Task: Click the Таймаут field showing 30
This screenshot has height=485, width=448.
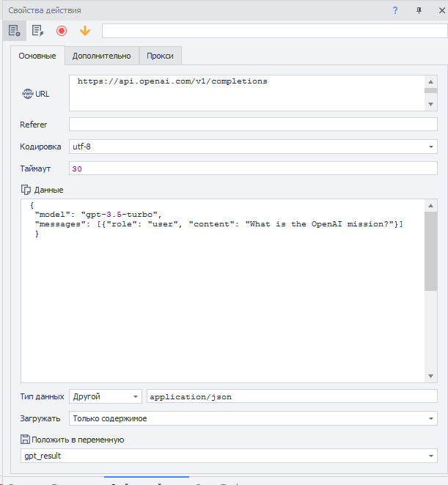Action: (x=252, y=169)
